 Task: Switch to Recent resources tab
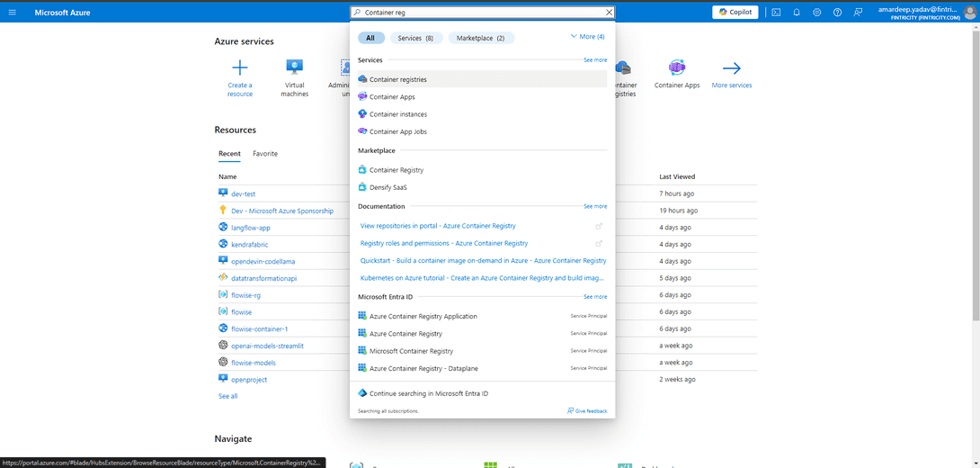[229, 154]
